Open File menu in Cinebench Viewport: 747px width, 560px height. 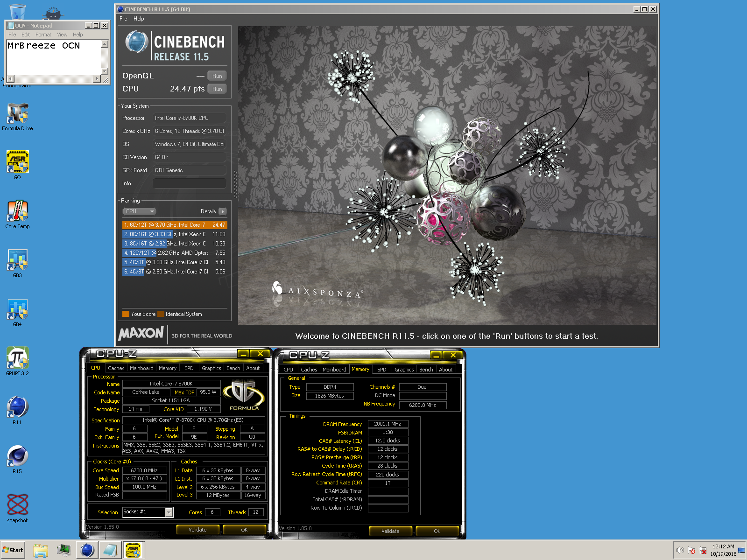pos(123,19)
